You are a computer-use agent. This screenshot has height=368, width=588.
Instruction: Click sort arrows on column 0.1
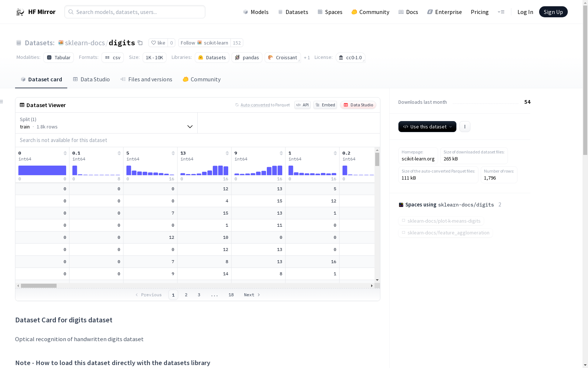(x=119, y=153)
